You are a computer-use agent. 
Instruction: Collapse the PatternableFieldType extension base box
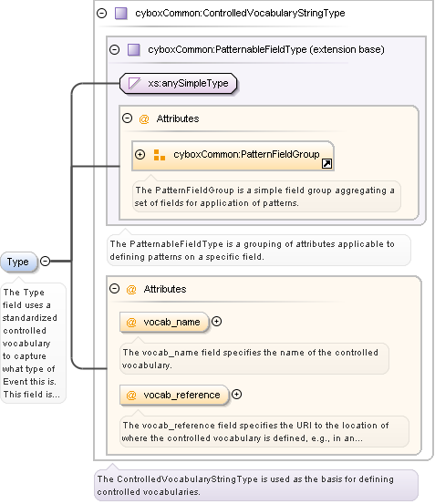(115, 49)
